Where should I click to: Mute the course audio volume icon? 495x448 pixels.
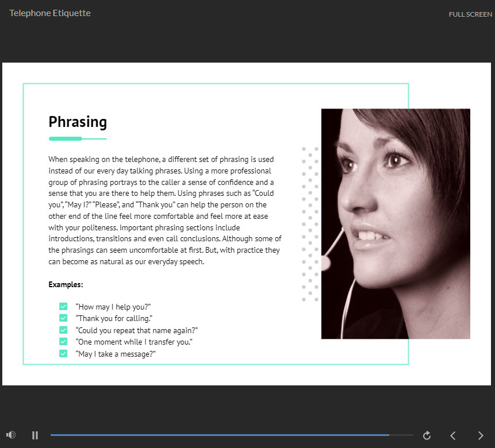(11, 435)
